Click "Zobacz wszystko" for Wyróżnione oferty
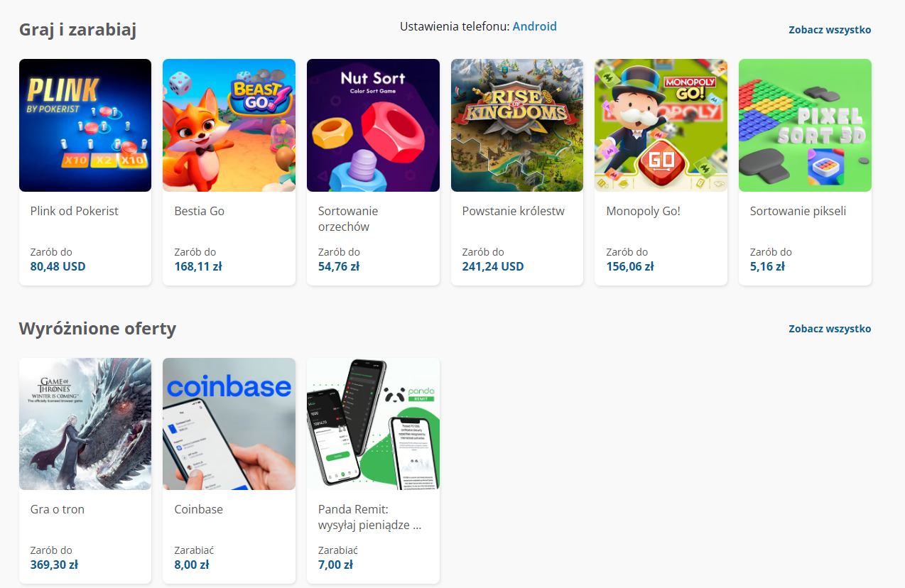 [829, 329]
